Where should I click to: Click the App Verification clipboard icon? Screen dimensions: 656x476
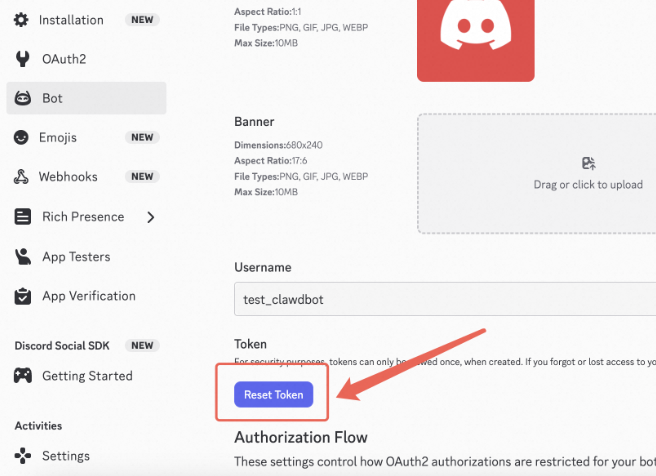pyautogui.click(x=23, y=296)
